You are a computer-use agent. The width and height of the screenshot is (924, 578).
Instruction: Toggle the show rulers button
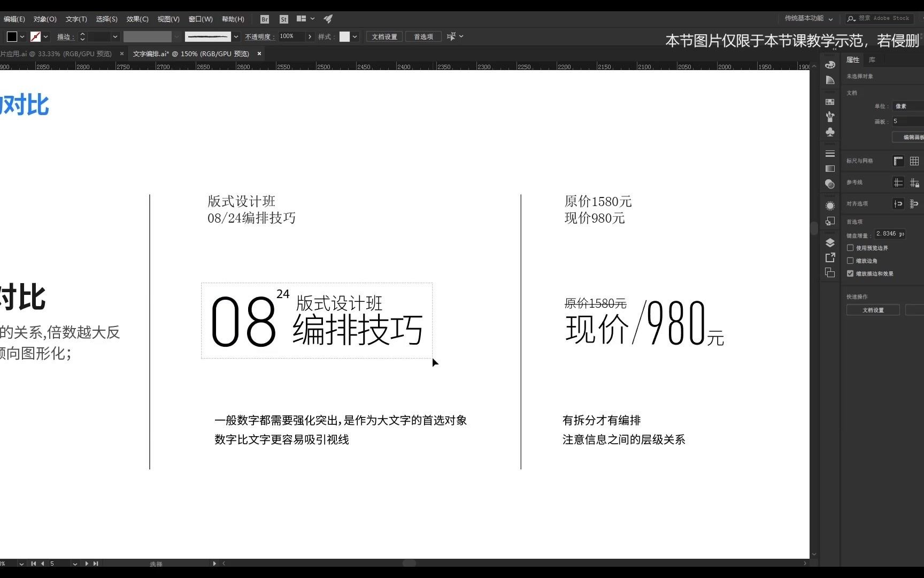[898, 161]
